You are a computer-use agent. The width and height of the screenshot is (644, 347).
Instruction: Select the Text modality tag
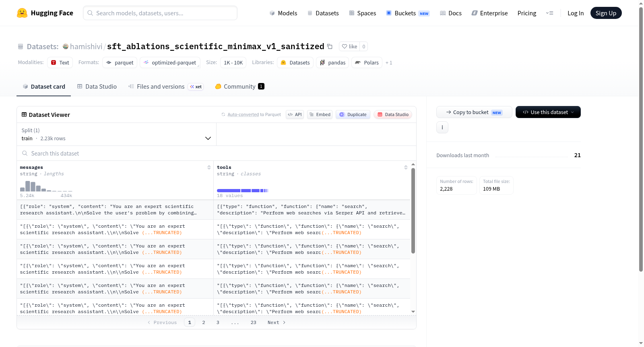60,62
